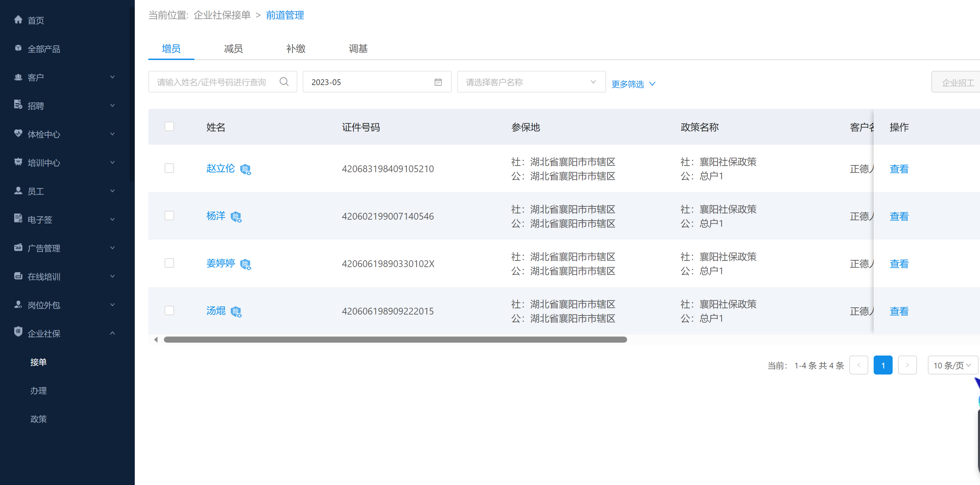Screen dimensions: 980x485
Task: Expand the 培训中心 menu chevron
Action: (x=112, y=162)
